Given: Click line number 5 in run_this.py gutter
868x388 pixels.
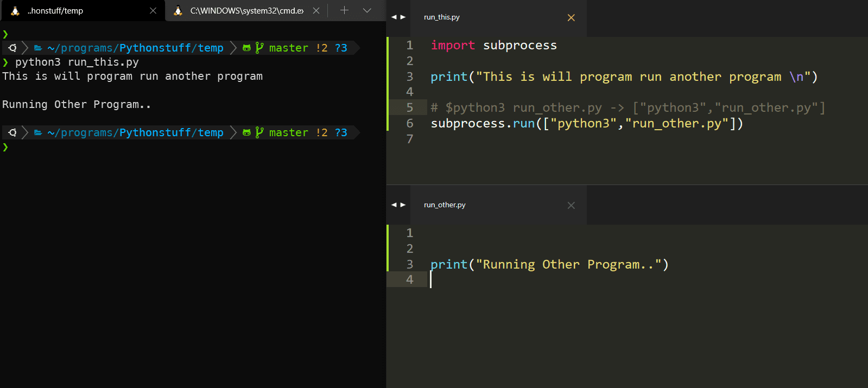Looking at the screenshot, I should pyautogui.click(x=410, y=108).
